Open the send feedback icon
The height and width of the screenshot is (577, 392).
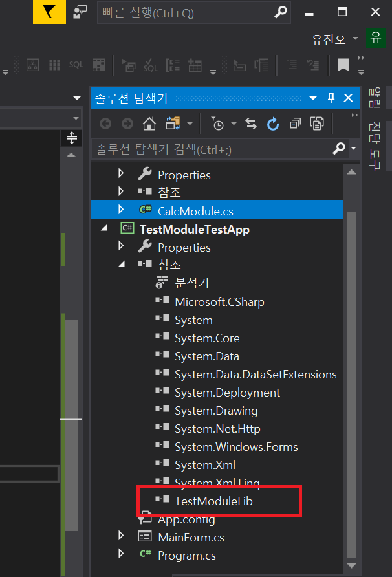pos(80,12)
